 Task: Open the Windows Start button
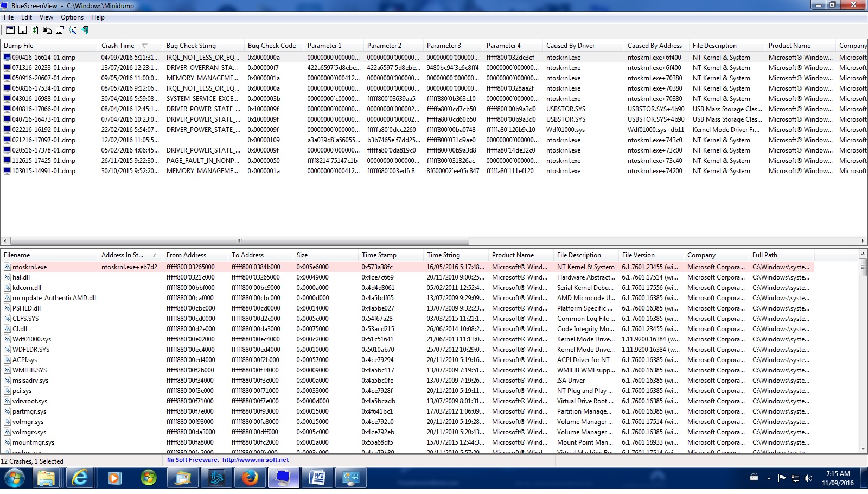(14, 478)
